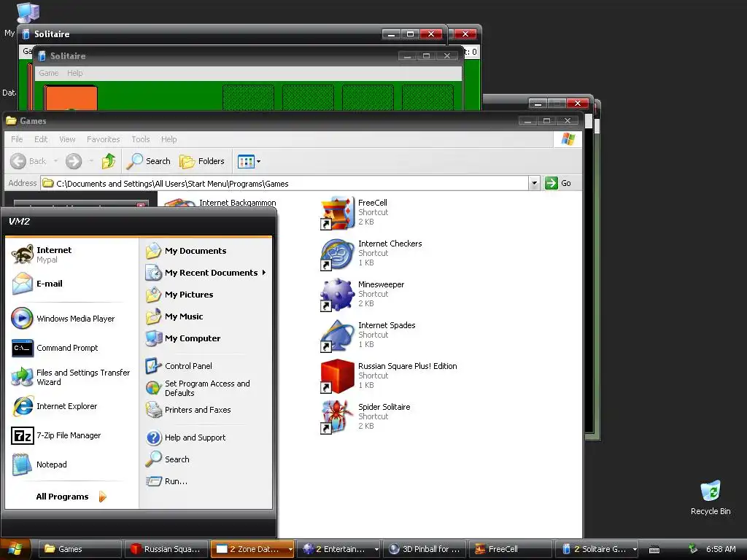Expand the Back history dropdown arrow
The height and width of the screenshot is (560, 747).
pyautogui.click(x=55, y=161)
